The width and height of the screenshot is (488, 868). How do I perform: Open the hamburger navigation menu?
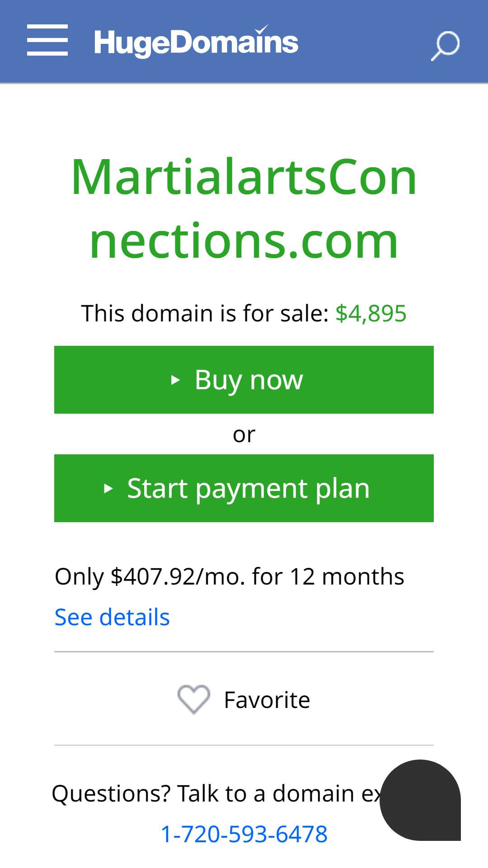click(x=47, y=41)
